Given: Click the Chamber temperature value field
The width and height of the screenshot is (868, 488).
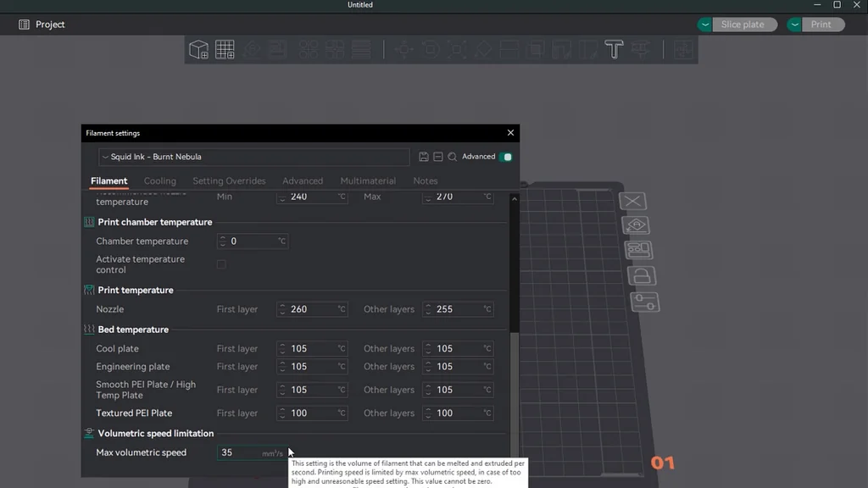Looking at the screenshot, I should pyautogui.click(x=253, y=241).
